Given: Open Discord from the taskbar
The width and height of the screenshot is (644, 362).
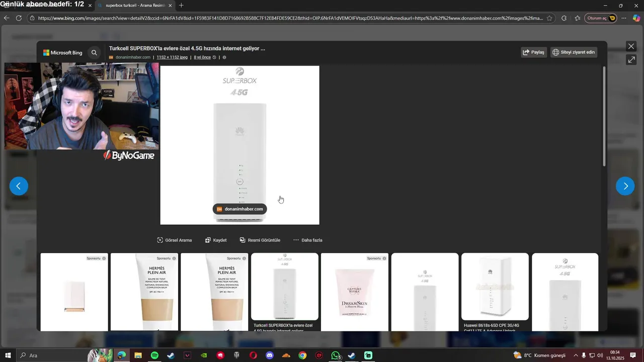Looking at the screenshot, I should [x=270, y=355].
